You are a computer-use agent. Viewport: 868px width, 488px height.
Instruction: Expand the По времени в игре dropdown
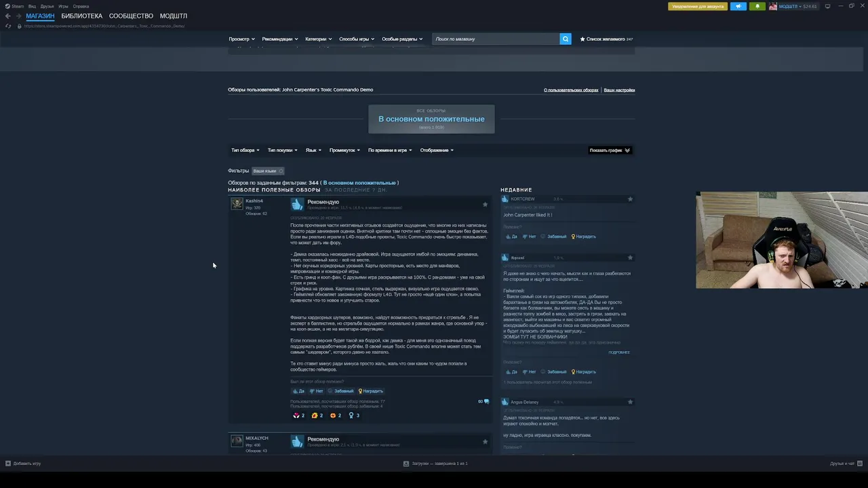(x=390, y=150)
